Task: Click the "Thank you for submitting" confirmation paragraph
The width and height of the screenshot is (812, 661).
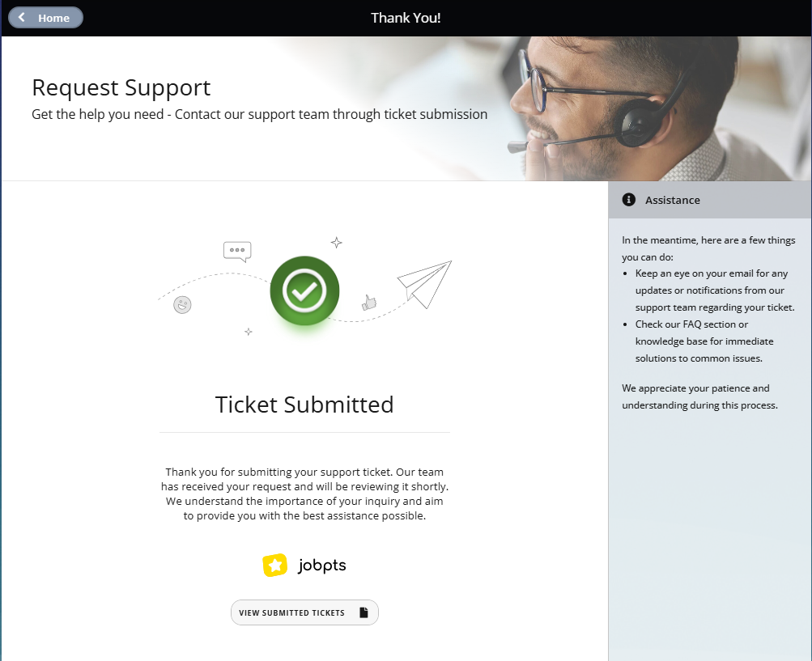Action: point(304,494)
